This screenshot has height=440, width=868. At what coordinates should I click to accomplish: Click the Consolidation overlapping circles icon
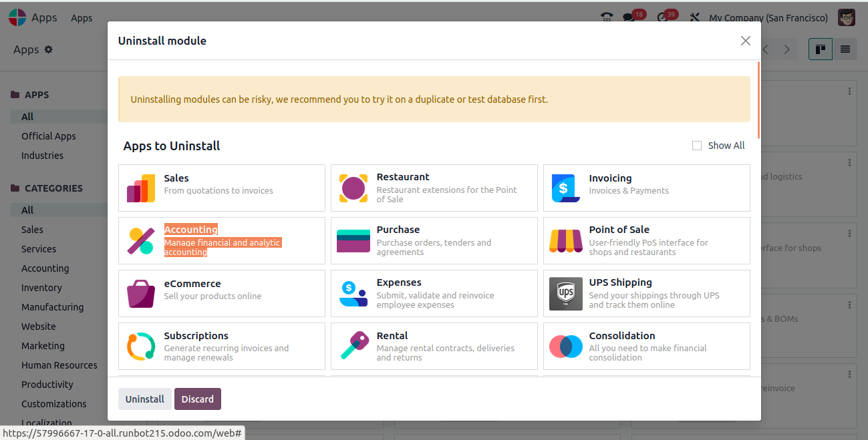(566, 347)
